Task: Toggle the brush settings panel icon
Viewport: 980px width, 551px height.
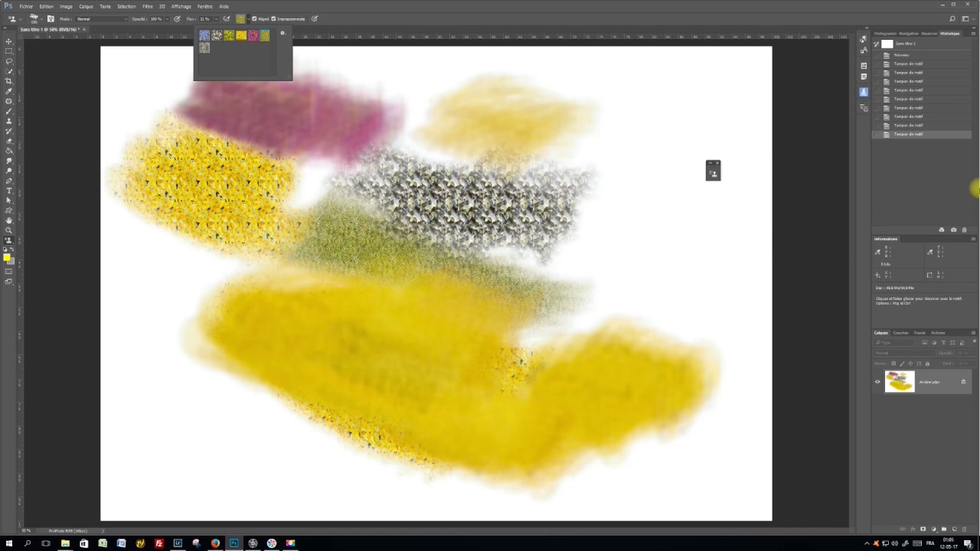Action: [51, 18]
